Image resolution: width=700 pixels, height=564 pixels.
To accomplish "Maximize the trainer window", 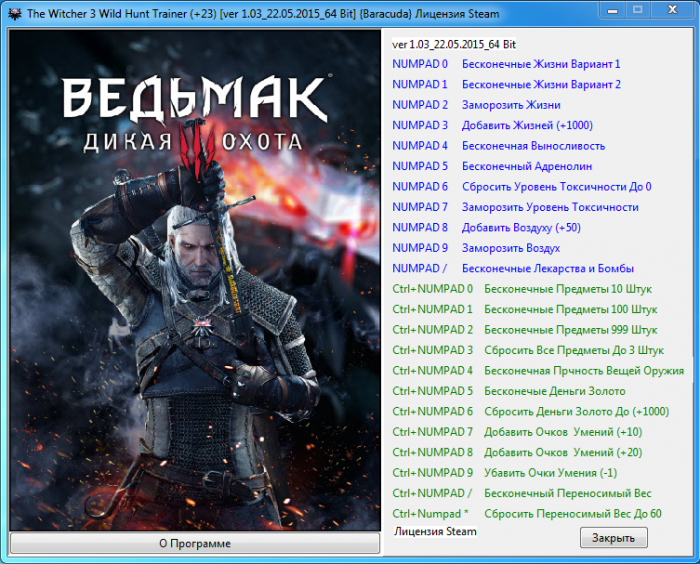I will (638, 9).
